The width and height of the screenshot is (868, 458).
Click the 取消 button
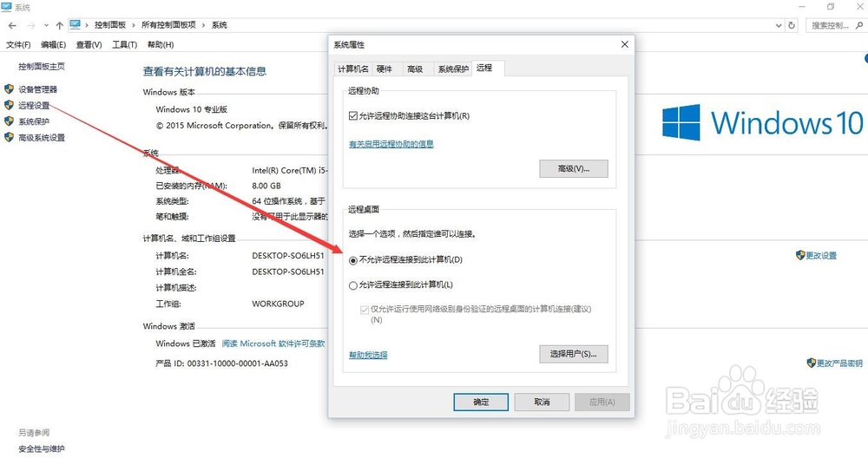click(542, 402)
